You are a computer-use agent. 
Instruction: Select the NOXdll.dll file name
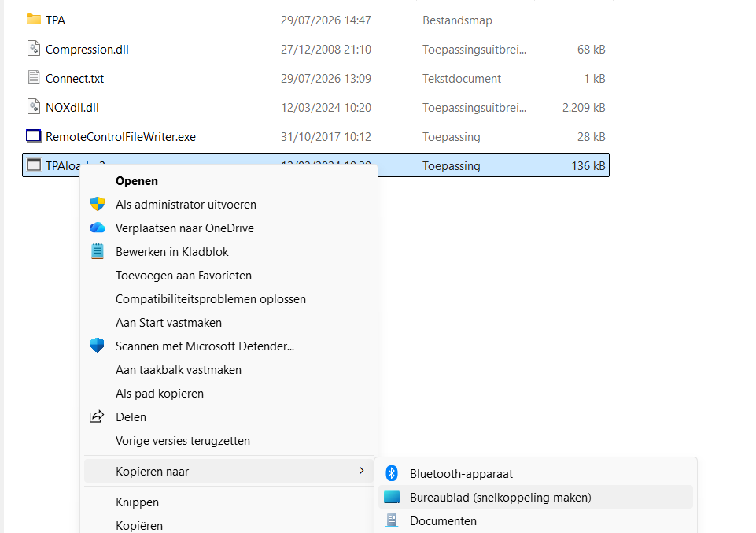(x=72, y=108)
